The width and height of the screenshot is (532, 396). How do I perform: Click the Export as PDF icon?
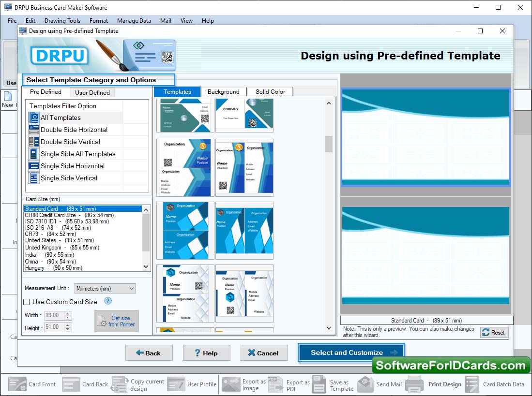point(275,384)
